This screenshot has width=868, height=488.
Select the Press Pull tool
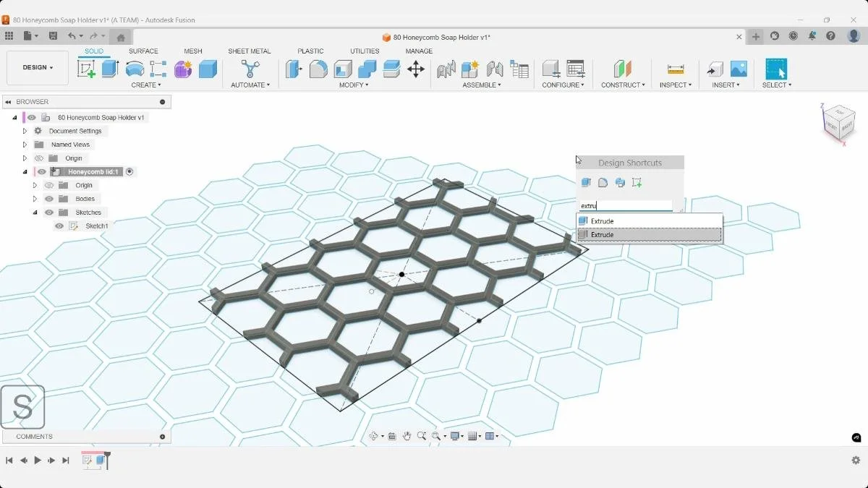coord(293,69)
